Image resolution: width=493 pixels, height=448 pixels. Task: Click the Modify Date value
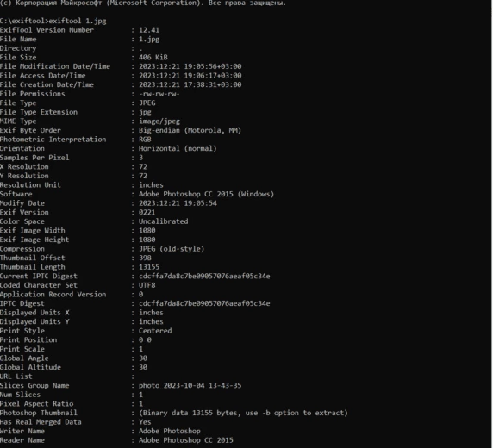[x=178, y=203]
